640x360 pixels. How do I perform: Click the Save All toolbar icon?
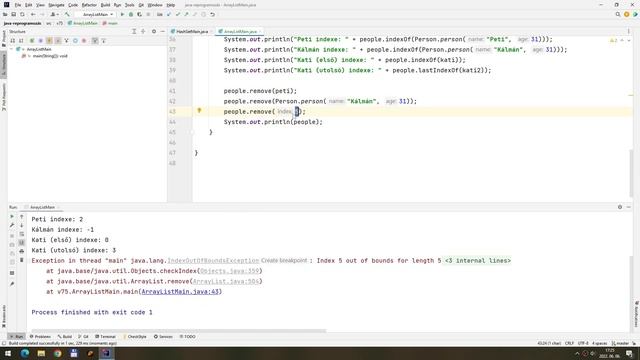click(13, 14)
